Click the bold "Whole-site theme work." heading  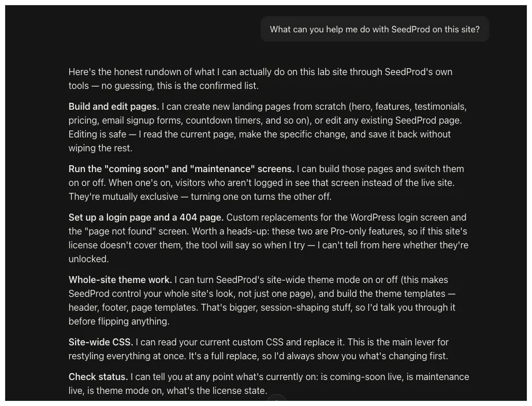tap(120, 280)
